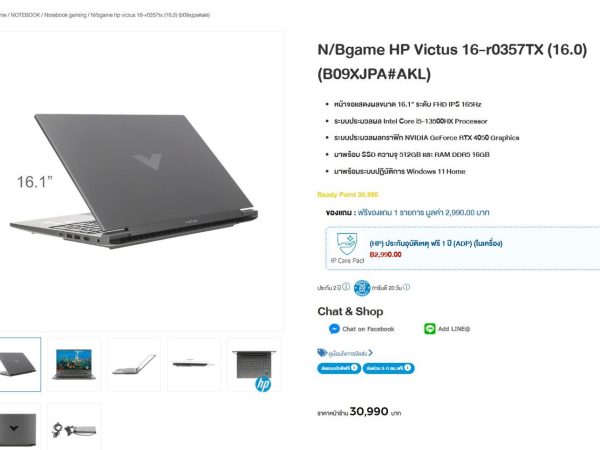This screenshot has width=600, height=450.
Task: Open Notebook gaming breadcrumb link
Action: (65, 15)
